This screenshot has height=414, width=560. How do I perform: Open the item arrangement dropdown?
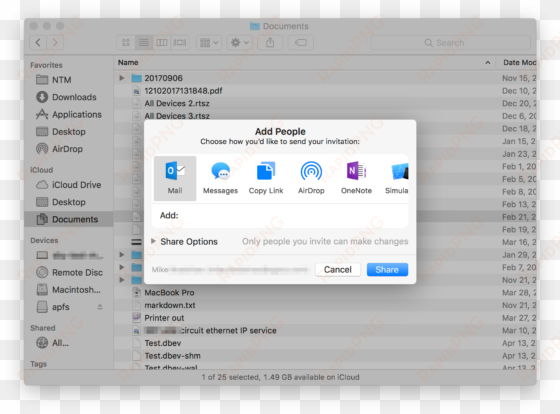tap(209, 43)
